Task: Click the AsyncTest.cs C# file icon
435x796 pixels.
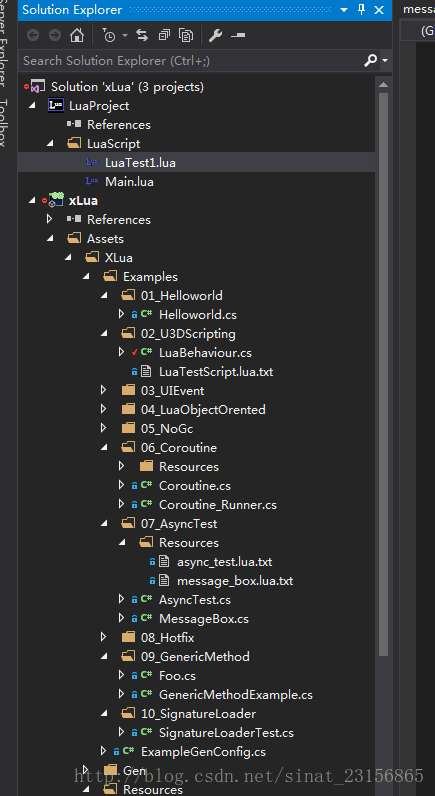Action: (x=147, y=599)
